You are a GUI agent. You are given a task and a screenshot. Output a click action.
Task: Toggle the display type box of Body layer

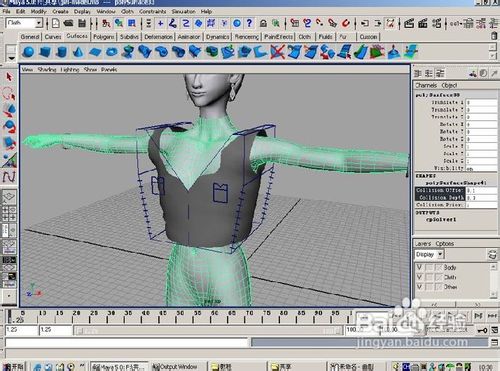[x=429, y=267]
